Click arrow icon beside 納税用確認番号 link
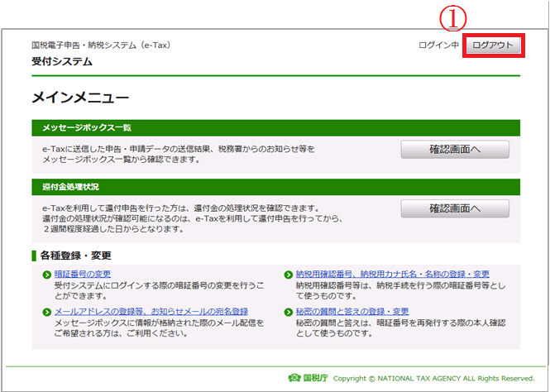This screenshot has height=392, width=550. coord(289,275)
